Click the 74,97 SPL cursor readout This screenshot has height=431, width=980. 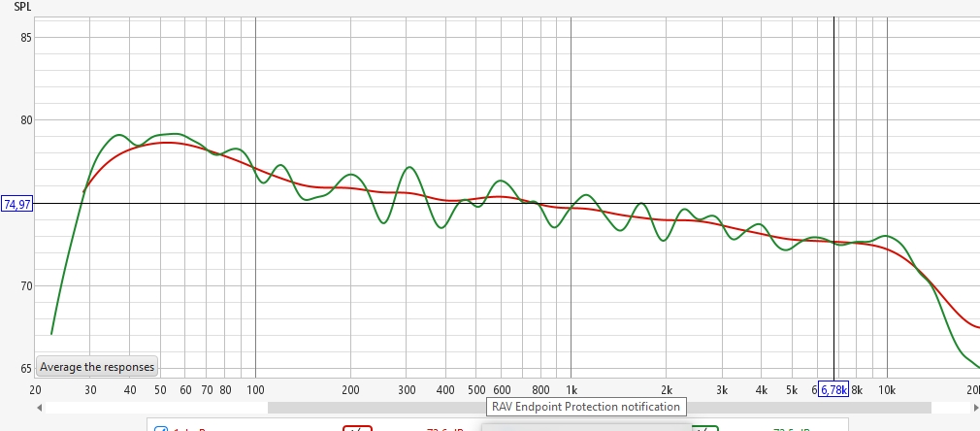point(16,204)
